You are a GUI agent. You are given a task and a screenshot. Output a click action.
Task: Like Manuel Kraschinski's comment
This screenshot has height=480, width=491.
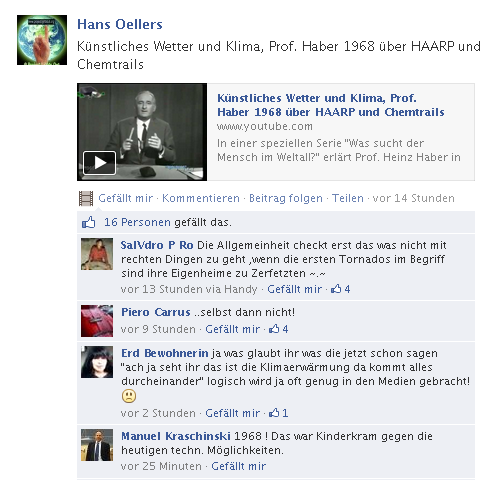click(239, 466)
